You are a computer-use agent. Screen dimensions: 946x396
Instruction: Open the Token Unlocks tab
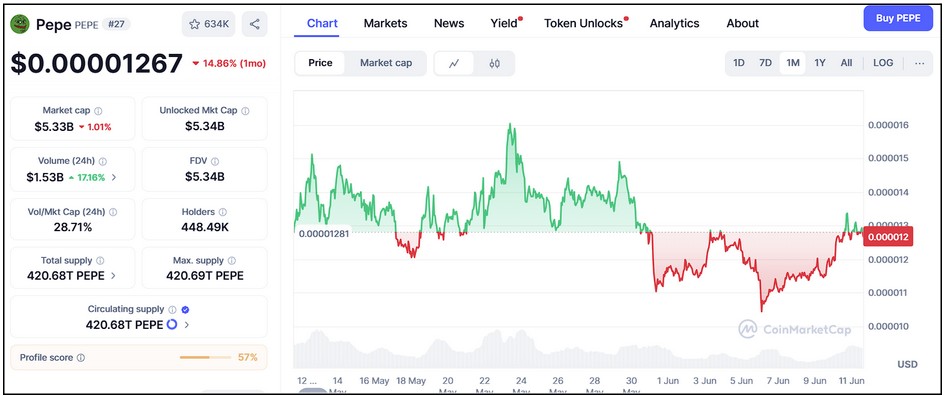[583, 24]
